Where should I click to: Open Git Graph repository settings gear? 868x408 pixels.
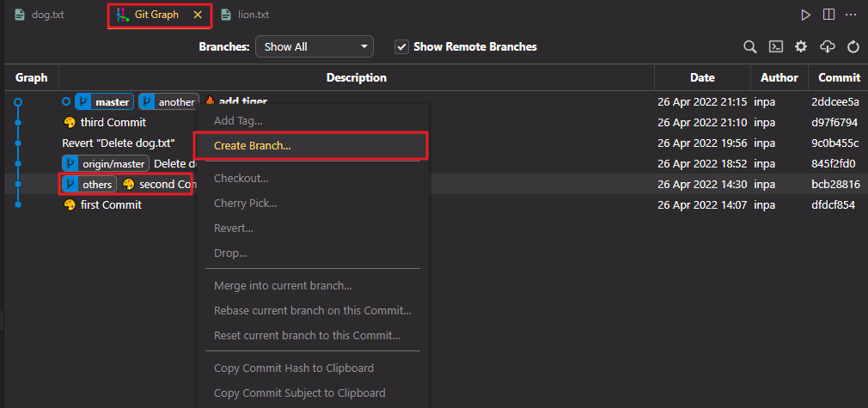point(801,47)
